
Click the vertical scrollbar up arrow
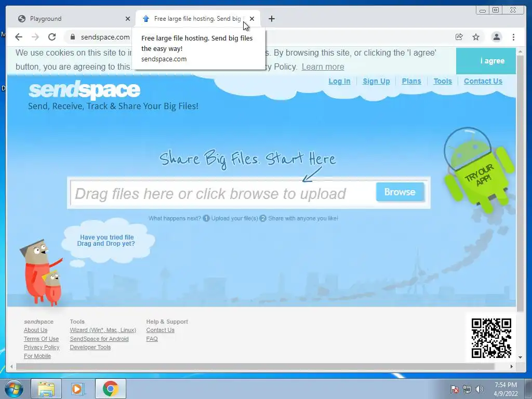point(520,52)
